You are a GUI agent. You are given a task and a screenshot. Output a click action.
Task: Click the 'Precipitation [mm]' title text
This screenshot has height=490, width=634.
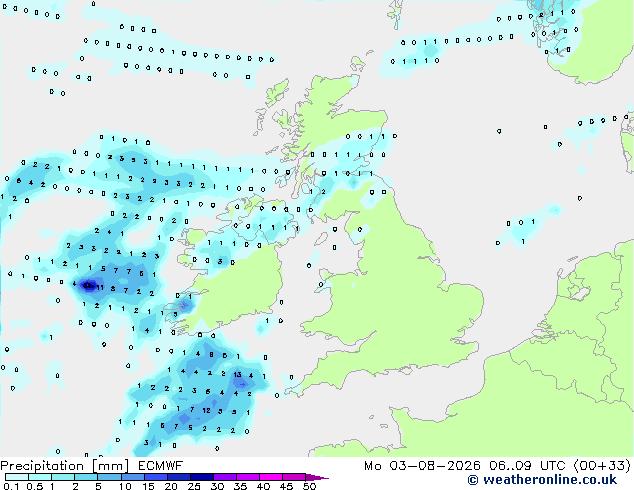click(x=65, y=466)
